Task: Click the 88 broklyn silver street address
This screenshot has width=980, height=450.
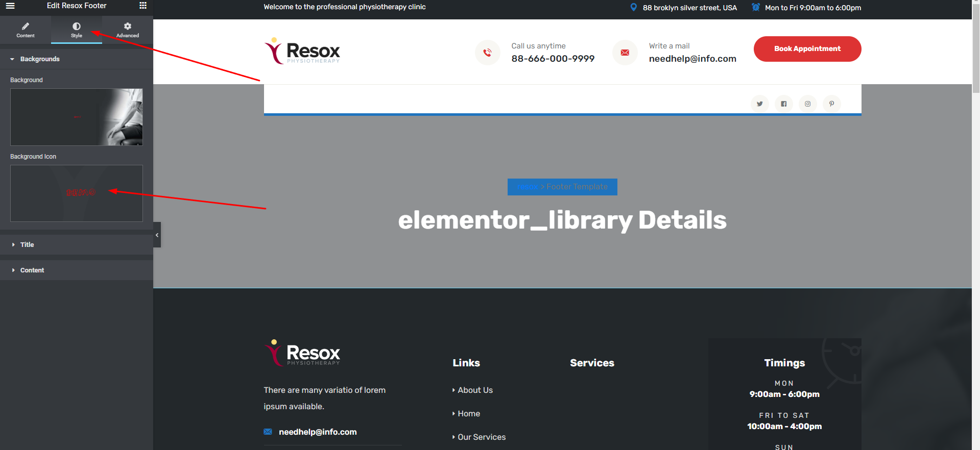Action: click(x=690, y=8)
